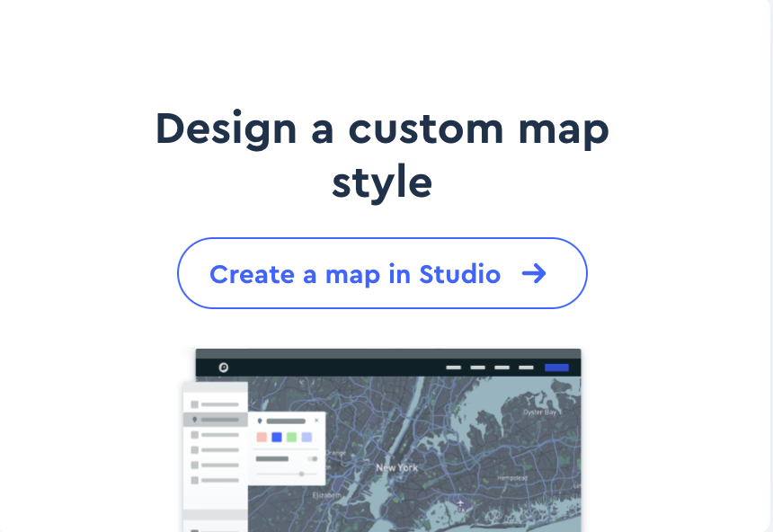
Task: Click the blue button in Studio's header
Action: coord(556,368)
